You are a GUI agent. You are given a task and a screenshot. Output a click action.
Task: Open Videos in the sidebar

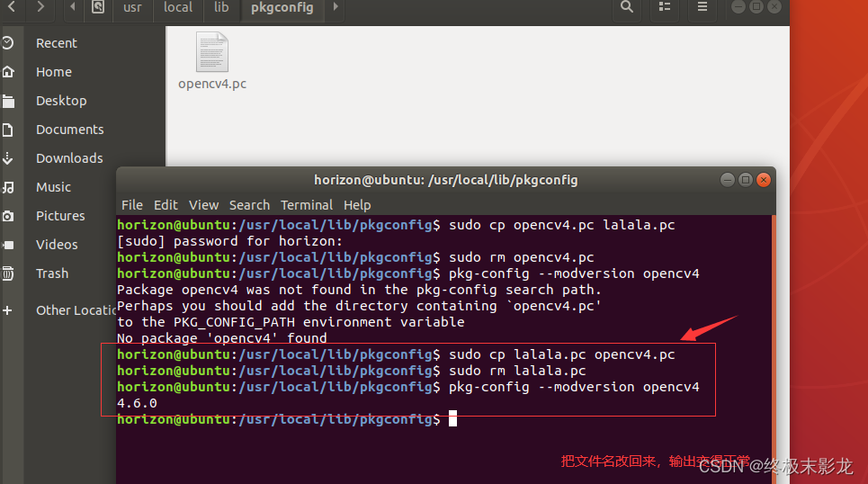57,245
